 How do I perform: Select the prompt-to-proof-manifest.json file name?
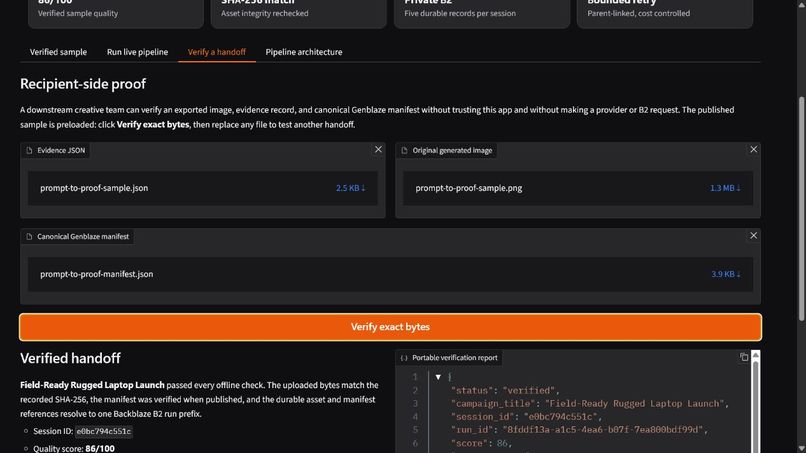pyautogui.click(x=97, y=274)
